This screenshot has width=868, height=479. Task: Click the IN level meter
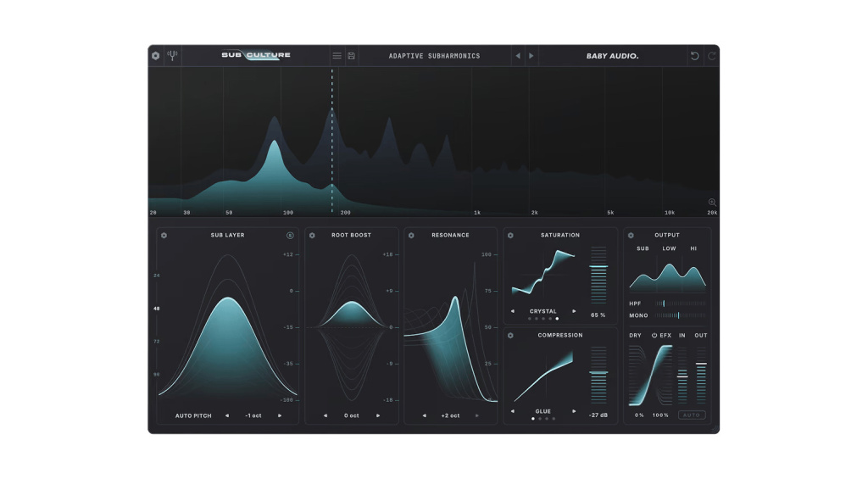(x=682, y=376)
